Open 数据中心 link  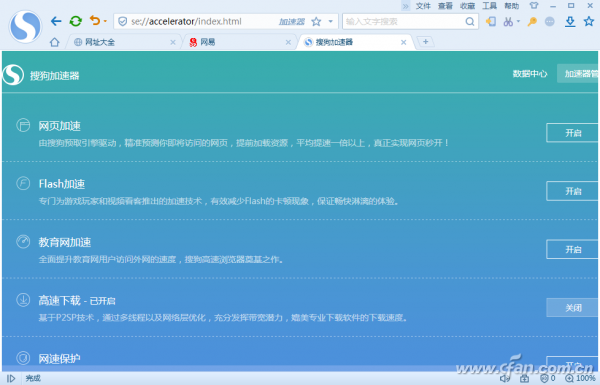click(x=530, y=74)
